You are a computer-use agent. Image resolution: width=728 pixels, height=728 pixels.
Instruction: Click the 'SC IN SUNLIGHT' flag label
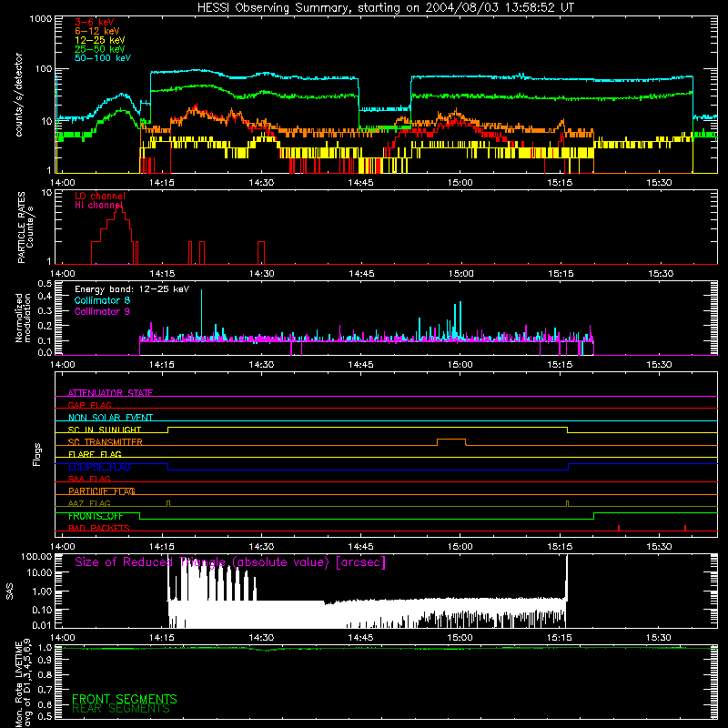click(105, 430)
